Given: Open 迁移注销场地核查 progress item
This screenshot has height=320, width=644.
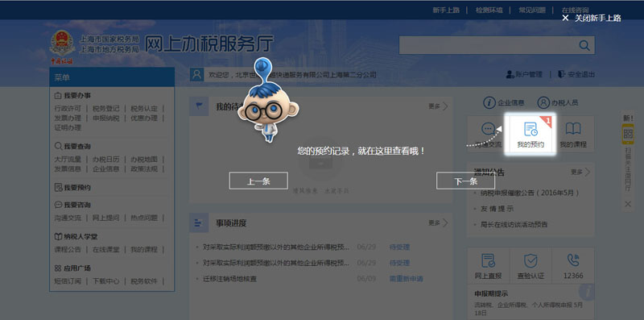Looking at the screenshot, I should 229,279.
